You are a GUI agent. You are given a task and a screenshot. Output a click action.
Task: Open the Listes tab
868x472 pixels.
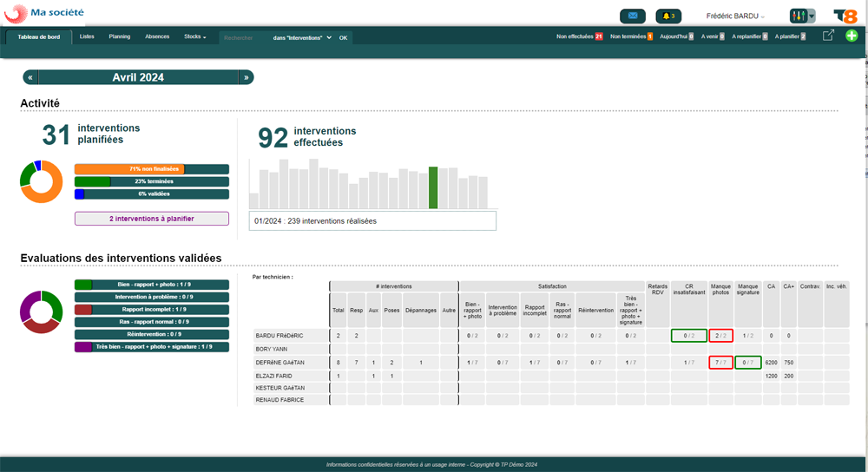[87, 36]
